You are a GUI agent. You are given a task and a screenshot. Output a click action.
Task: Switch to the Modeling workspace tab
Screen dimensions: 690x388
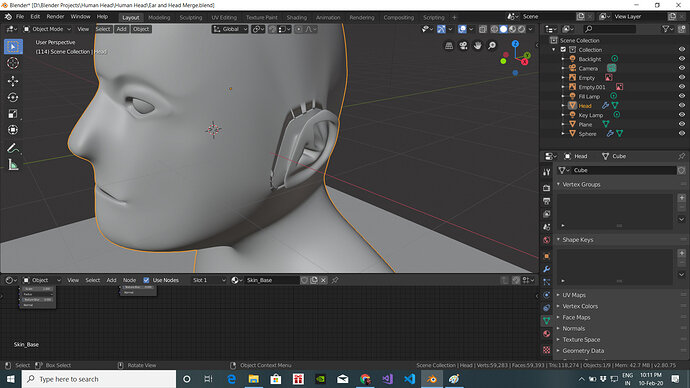(159, 18)
